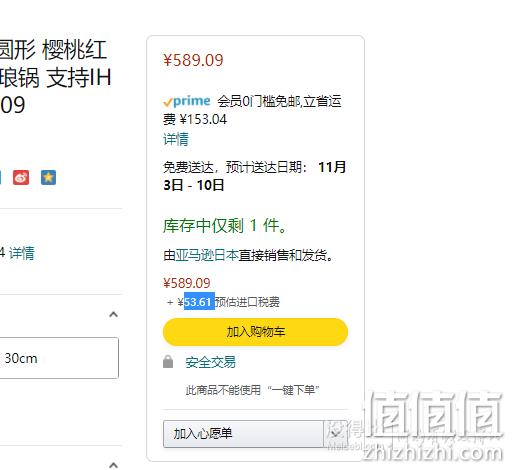
Task: Collapse the upper size section chevron
Action: (x=114, y=314)
